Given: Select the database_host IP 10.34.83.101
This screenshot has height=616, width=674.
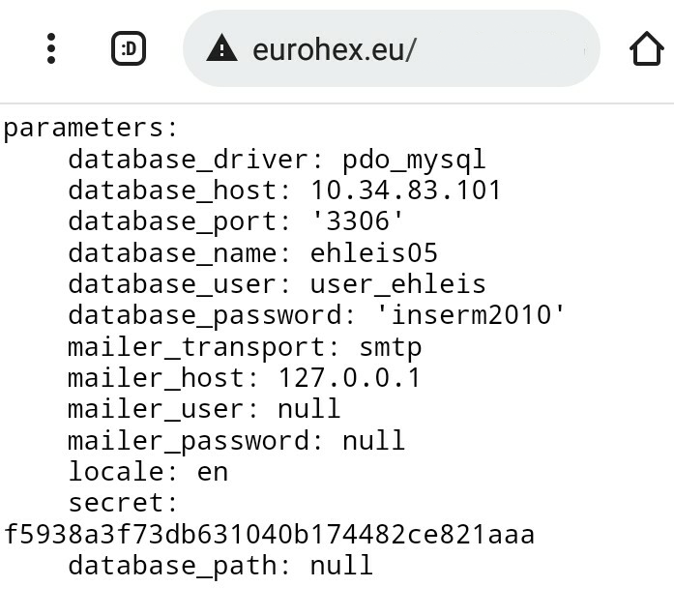Looking at the screenshot, I should (405, 190).
